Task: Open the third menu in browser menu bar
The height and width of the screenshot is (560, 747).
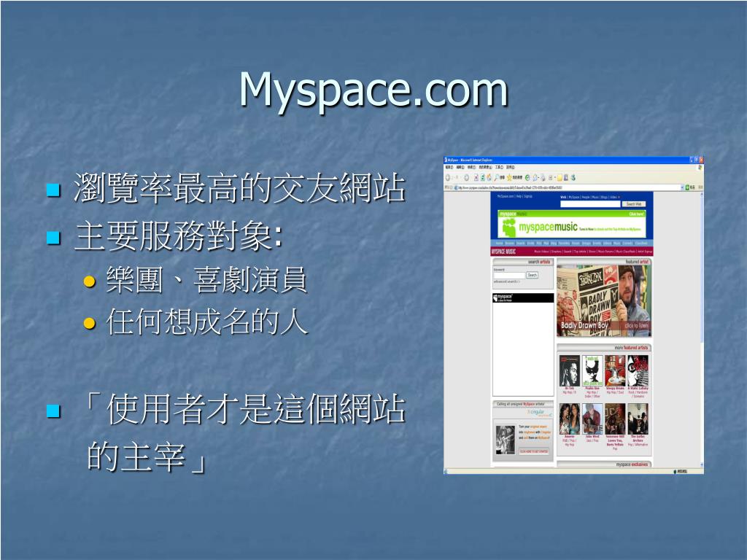Action: pos(472,167)
